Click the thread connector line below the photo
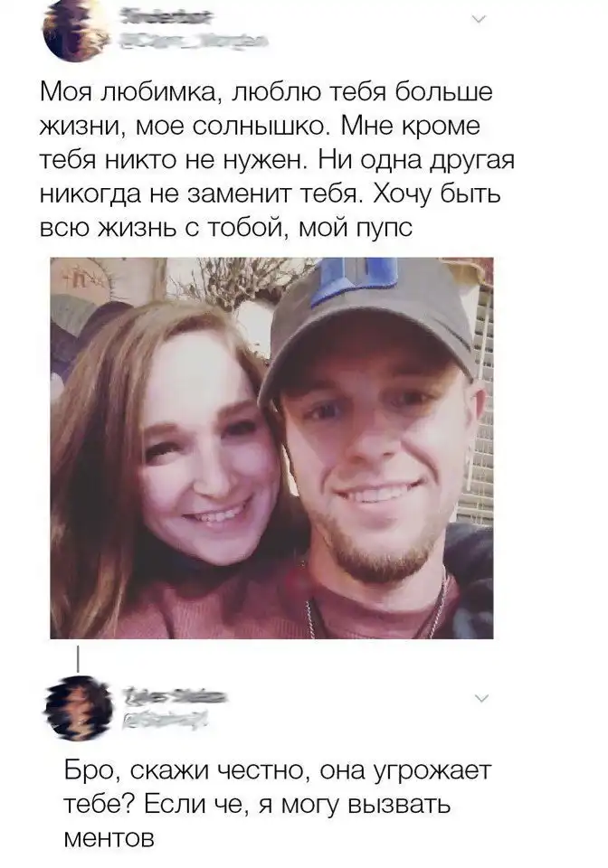 [78, 657]
